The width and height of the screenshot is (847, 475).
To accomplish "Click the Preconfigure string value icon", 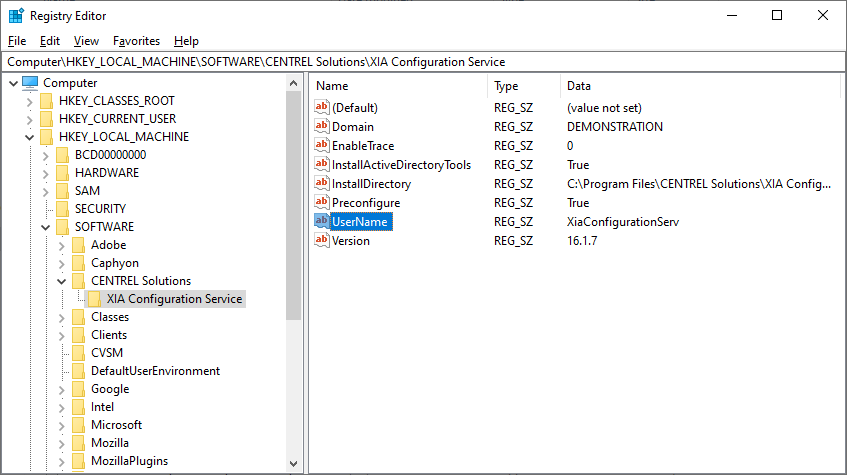I will tap(321, 202).
